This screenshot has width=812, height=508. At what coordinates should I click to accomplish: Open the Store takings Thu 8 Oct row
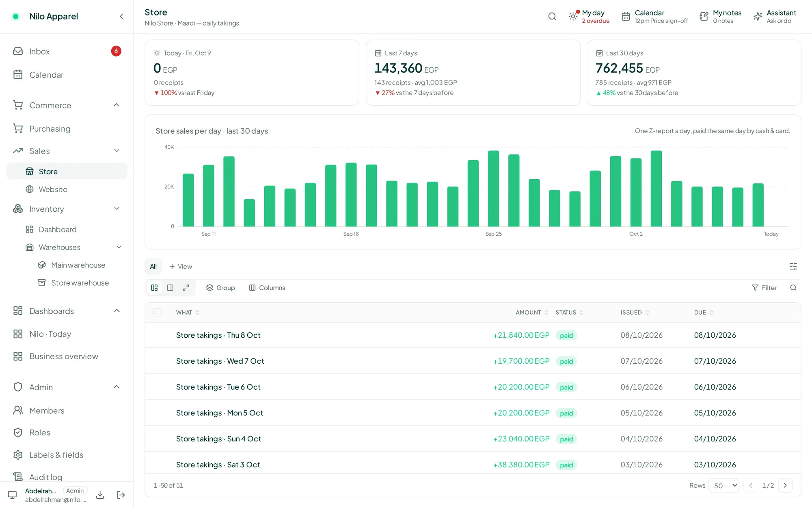473,335
